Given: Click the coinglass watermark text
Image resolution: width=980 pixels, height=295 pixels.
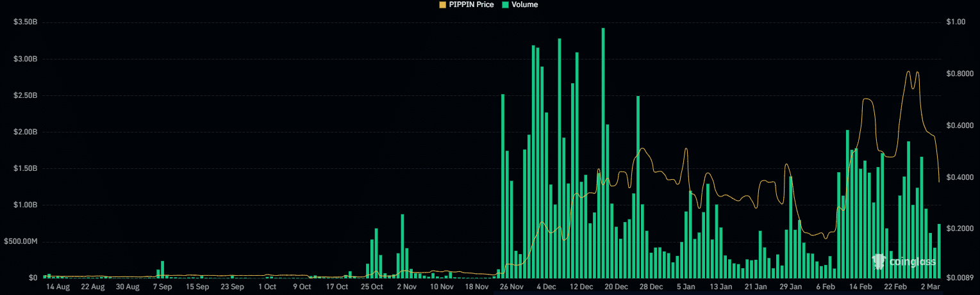Looking at the screenshot, I should 911,262.
